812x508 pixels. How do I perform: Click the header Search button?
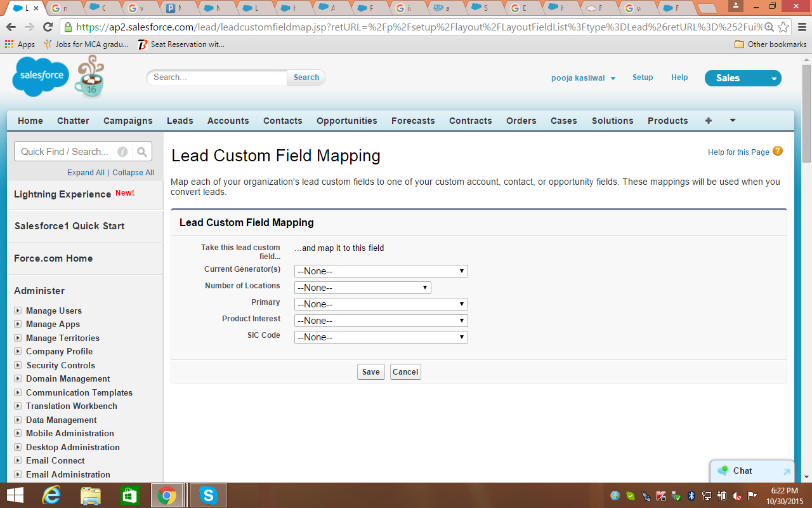coord(306,77)
